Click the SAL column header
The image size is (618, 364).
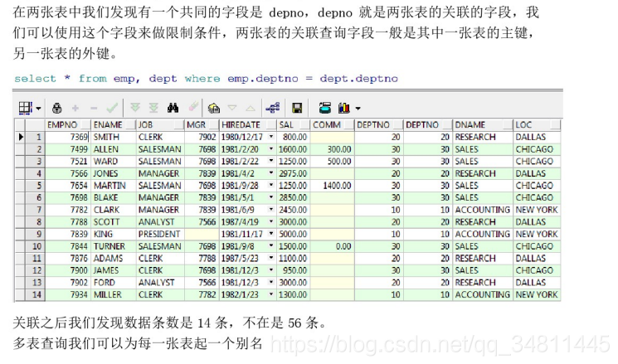tap(293, 125)
